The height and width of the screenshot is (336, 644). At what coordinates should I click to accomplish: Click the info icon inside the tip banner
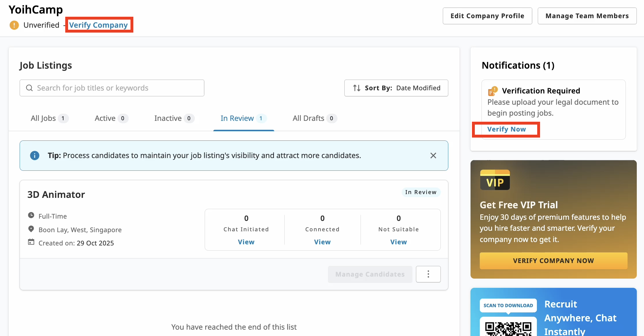[35, 155]
